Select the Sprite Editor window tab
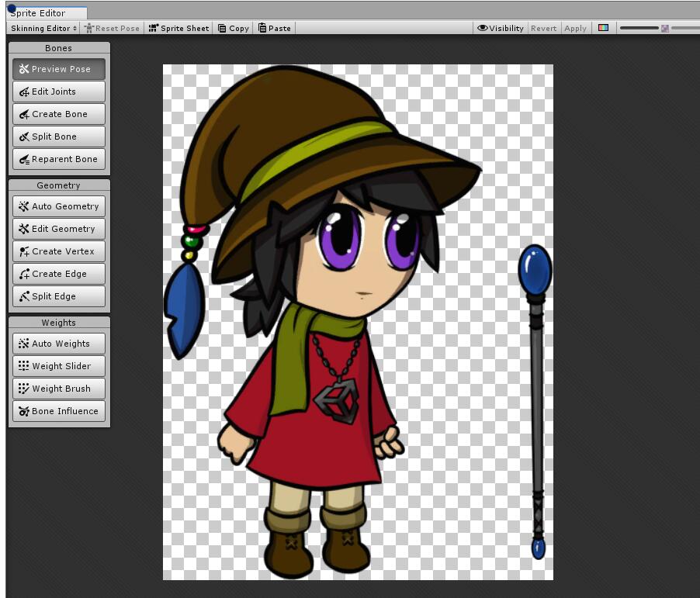This screenshot has height=598, width=700. point(47,13)
